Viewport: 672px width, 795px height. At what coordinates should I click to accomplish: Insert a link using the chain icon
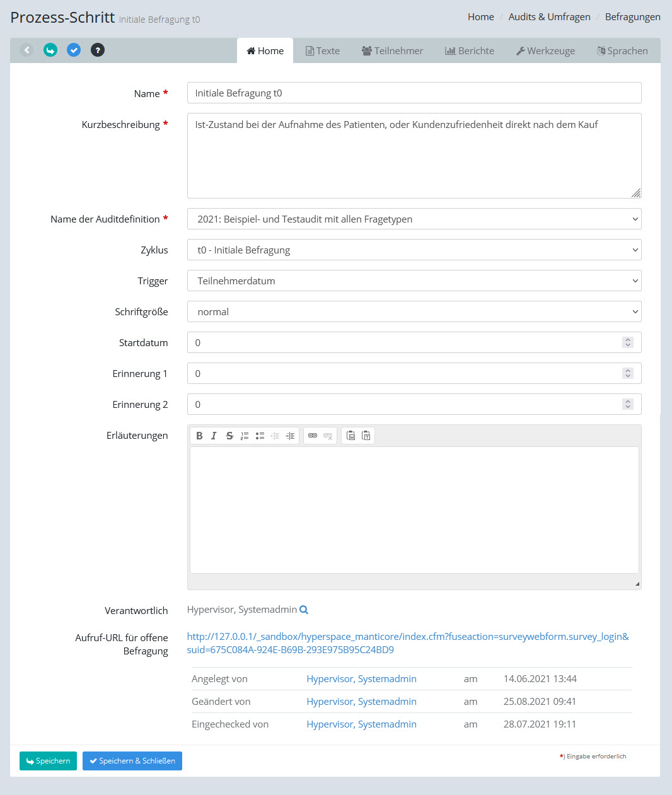[313, 436]
